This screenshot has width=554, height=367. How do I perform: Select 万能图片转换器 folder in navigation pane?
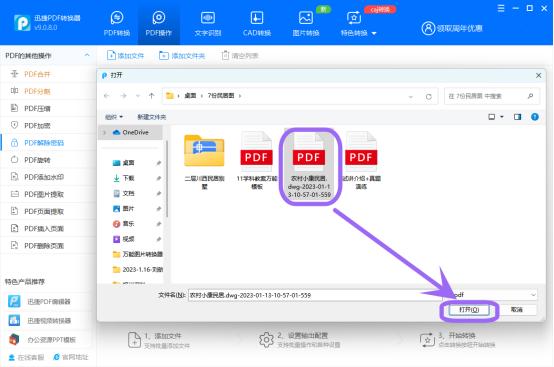click(137, 254)
